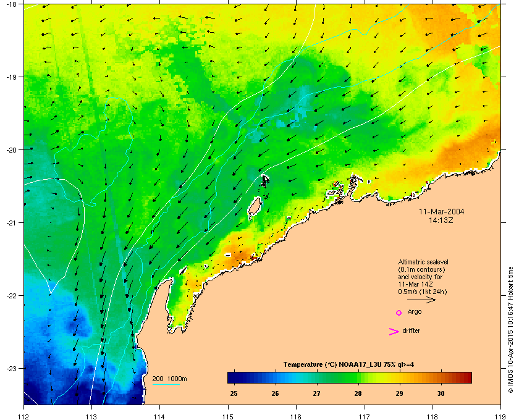
Task: Click the colorbar tick label 26
Action: coord(275,393)
